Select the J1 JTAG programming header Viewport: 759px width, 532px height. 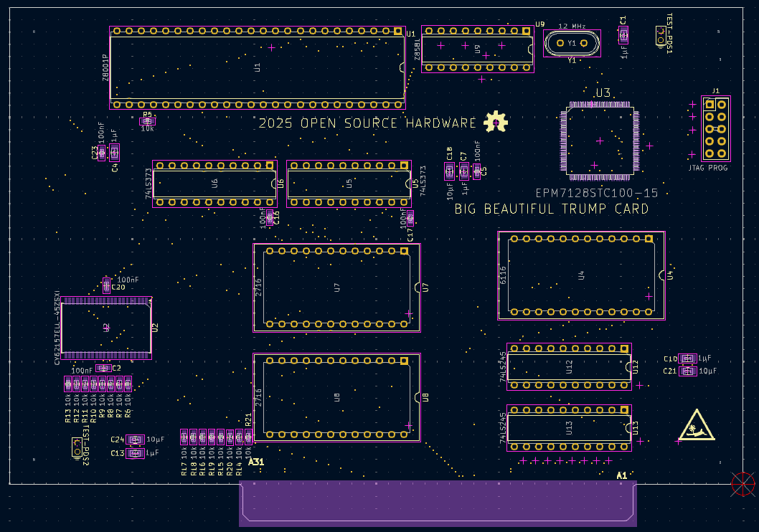point(715,128)
